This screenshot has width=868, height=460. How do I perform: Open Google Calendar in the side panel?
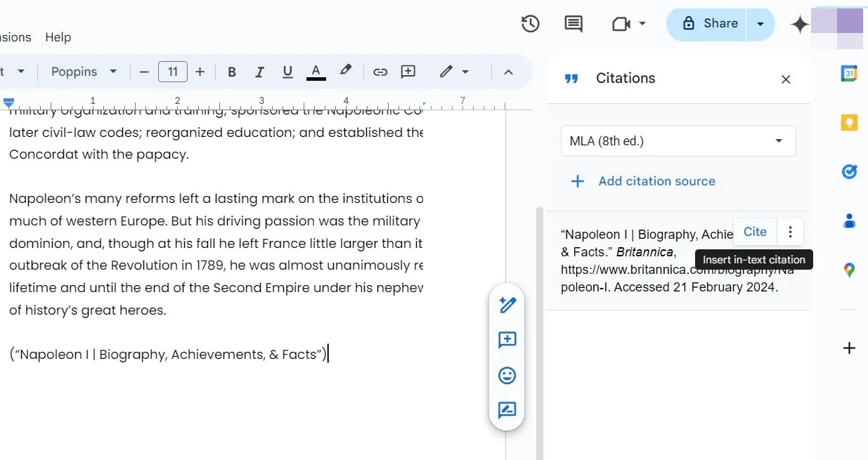[849, 73]
